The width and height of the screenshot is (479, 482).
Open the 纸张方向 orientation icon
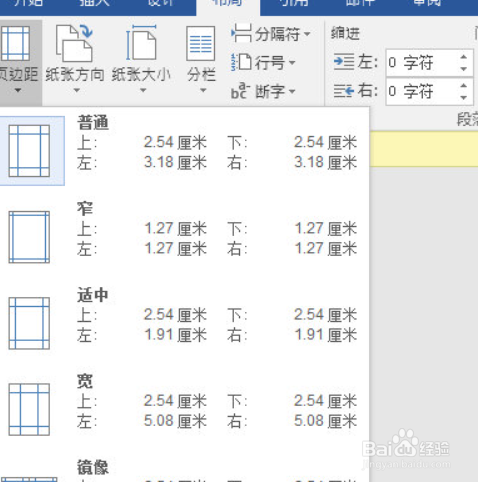[74, 44]
